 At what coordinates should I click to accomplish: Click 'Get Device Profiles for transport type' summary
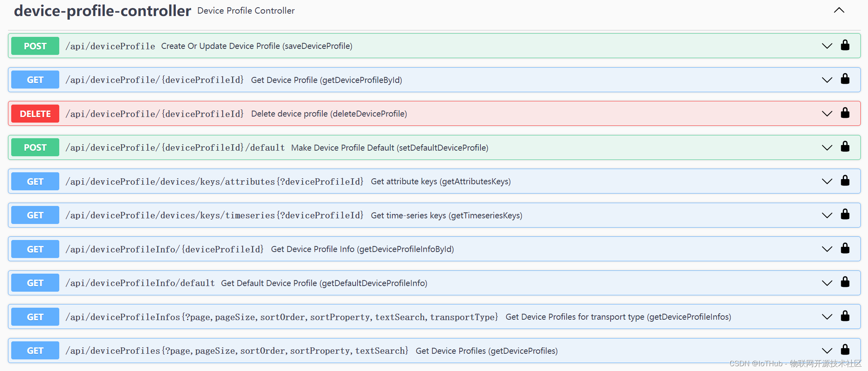point(618,317)
